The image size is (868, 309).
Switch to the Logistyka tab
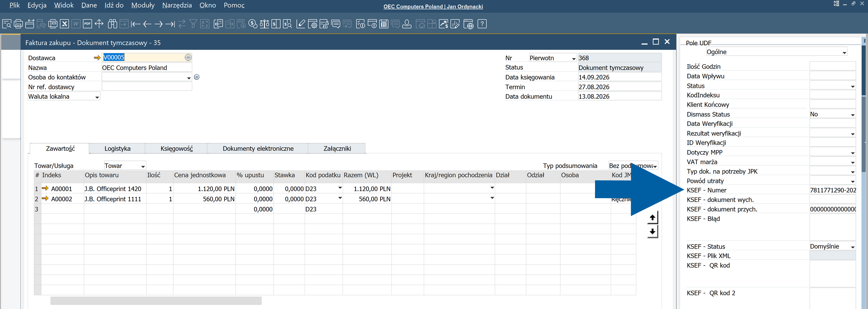point(117,149)
